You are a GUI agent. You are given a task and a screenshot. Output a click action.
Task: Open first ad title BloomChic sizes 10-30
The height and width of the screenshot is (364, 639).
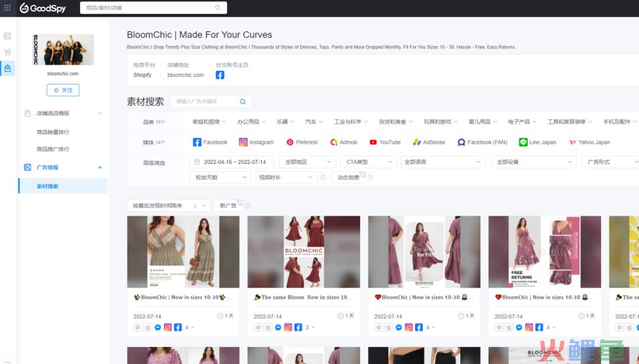coord(183,298)
